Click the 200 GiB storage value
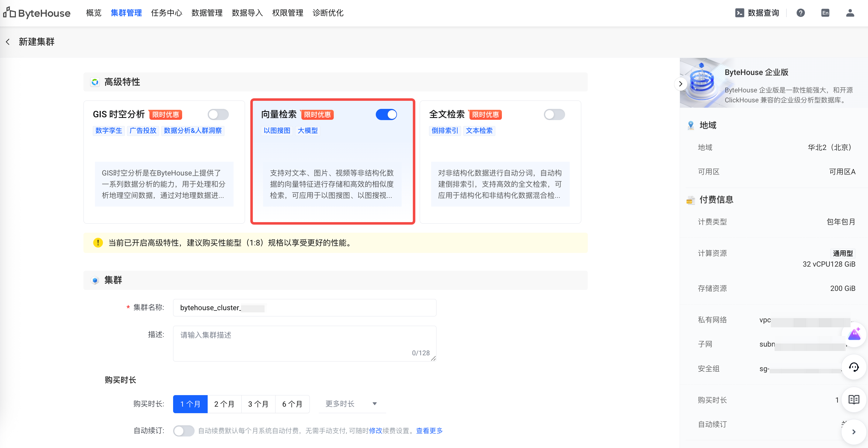This screenshot has width=868, height=448. [843, 288]
